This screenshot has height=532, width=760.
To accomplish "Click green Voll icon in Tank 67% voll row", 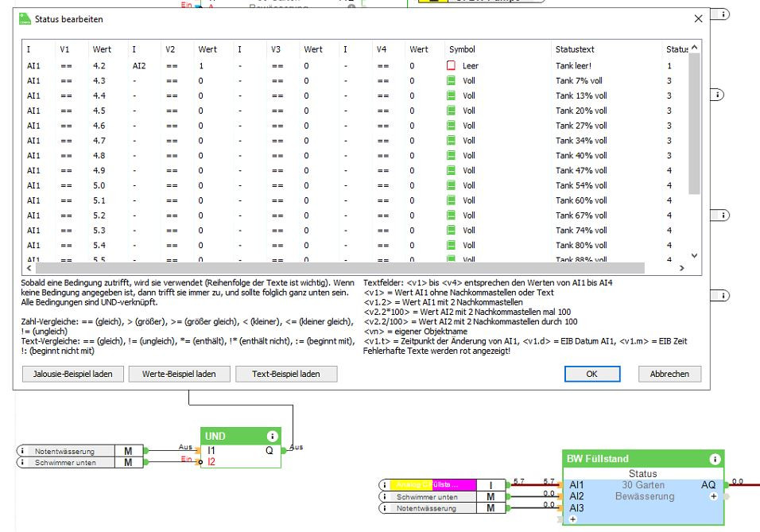I will pyautogui.click(x=451, y=216).
